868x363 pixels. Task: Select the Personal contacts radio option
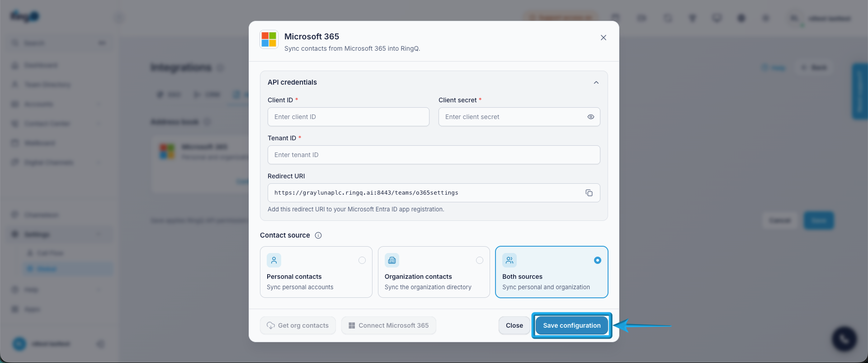point(362,260)
